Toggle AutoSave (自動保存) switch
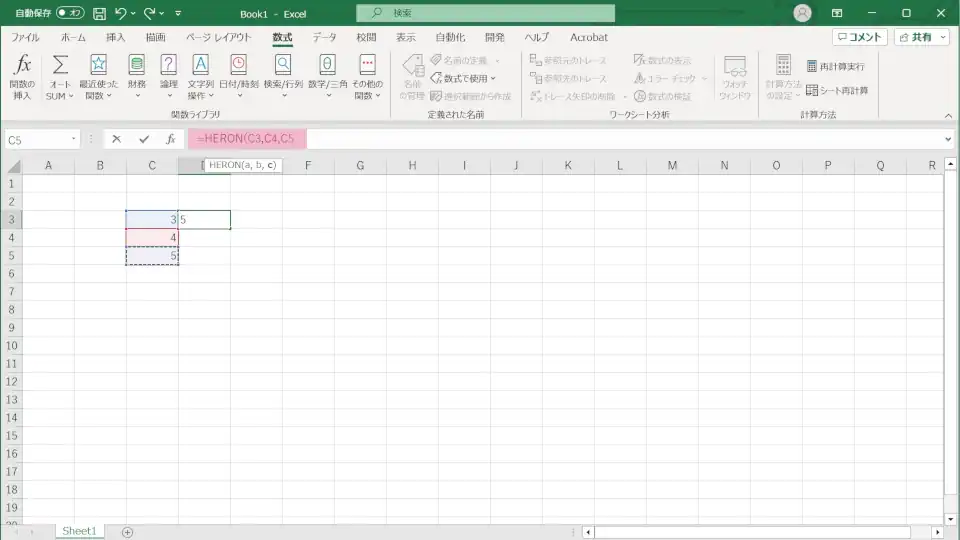Screen dimensions: 960x540 coord(70,12)
